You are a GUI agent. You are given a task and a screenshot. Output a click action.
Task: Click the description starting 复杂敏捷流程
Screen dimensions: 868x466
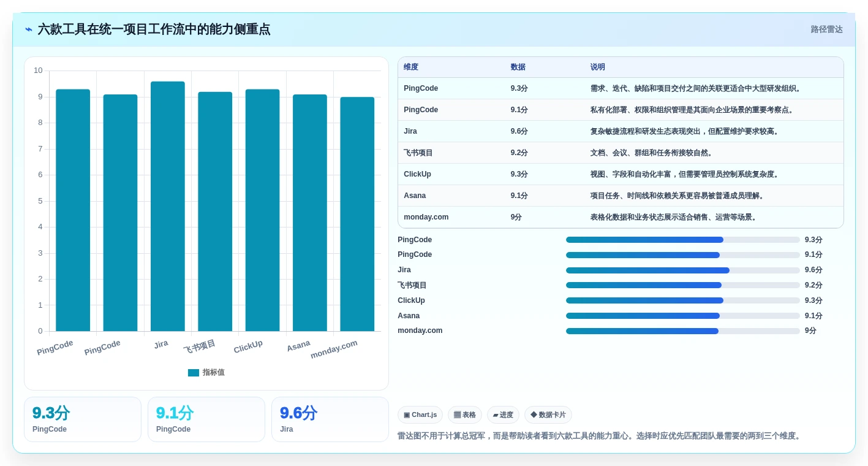[685, 131]
